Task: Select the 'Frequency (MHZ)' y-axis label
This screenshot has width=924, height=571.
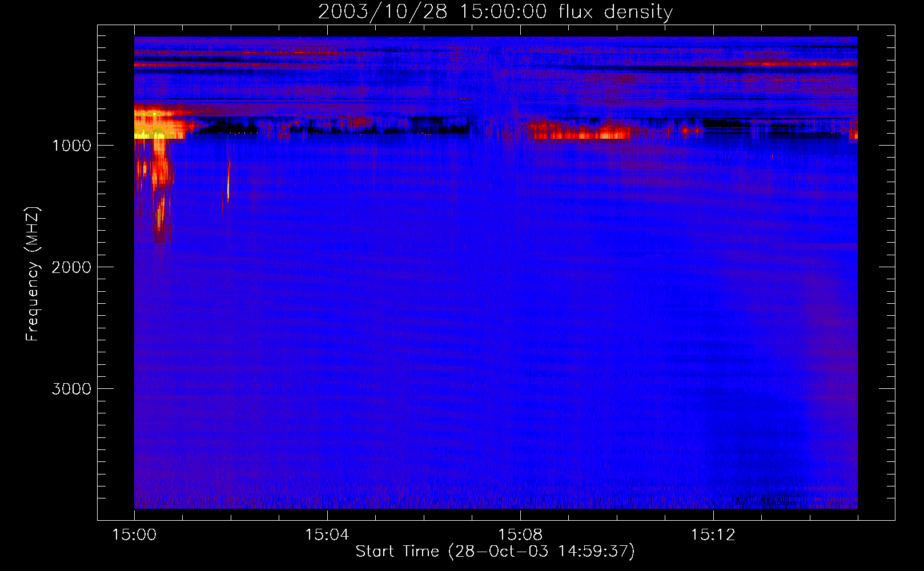Action: pos(33,274)
